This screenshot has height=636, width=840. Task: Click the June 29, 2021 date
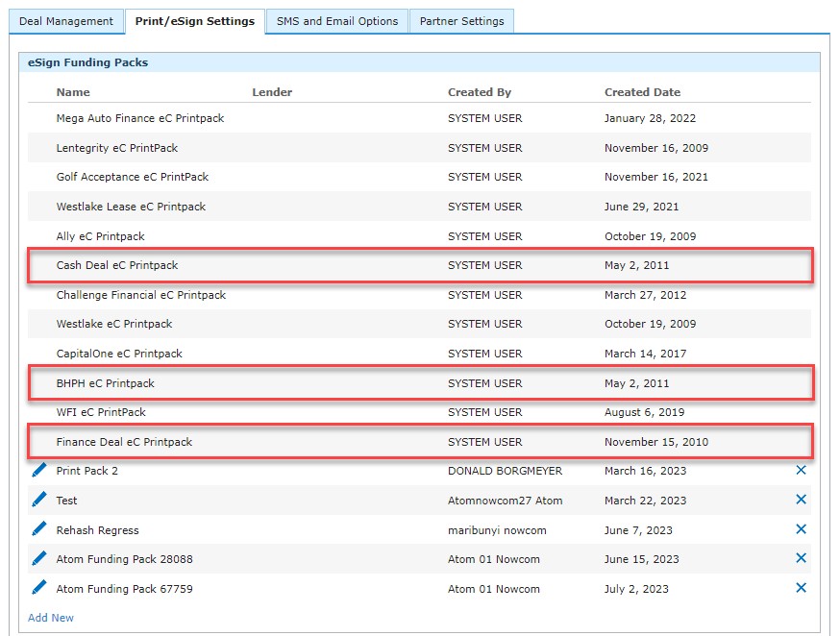tap(641, 207)
